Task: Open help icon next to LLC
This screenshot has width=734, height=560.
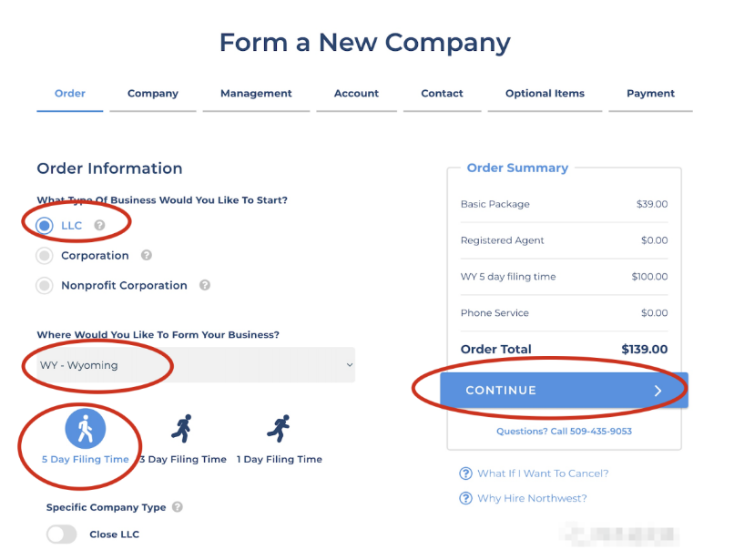Action: point(100,226)
